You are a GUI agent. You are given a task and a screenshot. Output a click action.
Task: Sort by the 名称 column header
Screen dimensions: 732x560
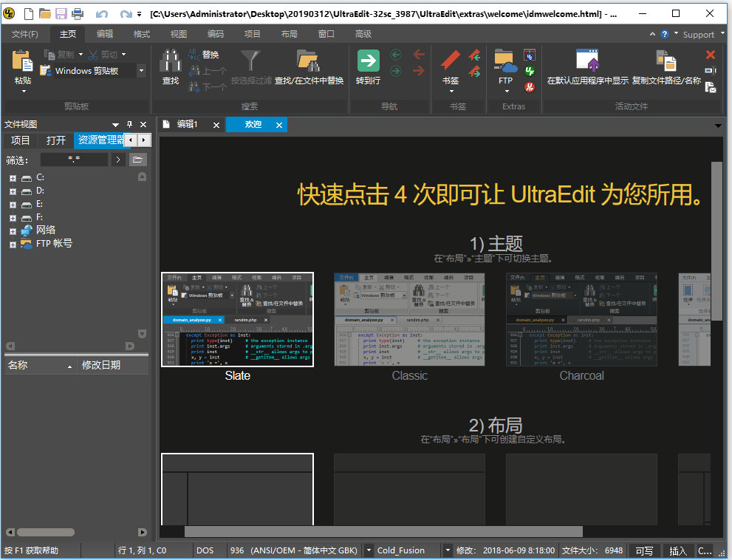40,365
